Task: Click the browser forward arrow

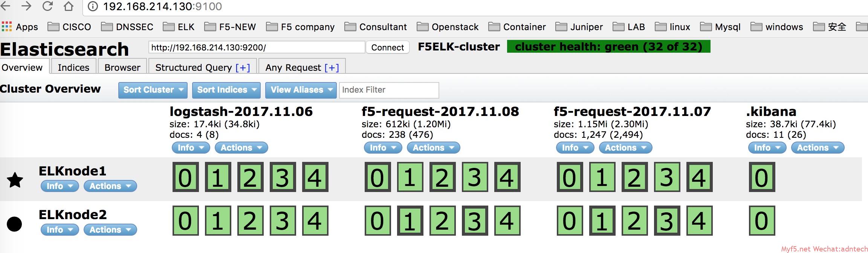Action: pos(26,6)
